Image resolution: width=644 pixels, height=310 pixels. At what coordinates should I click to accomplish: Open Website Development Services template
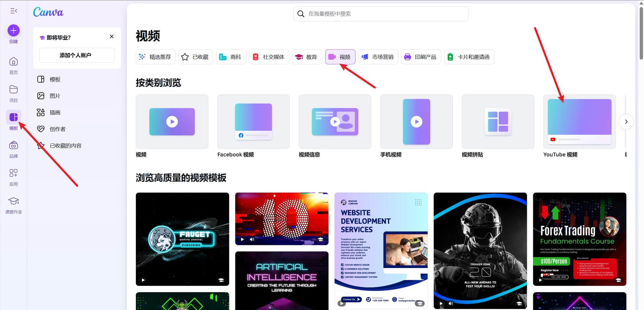(381, 251)
